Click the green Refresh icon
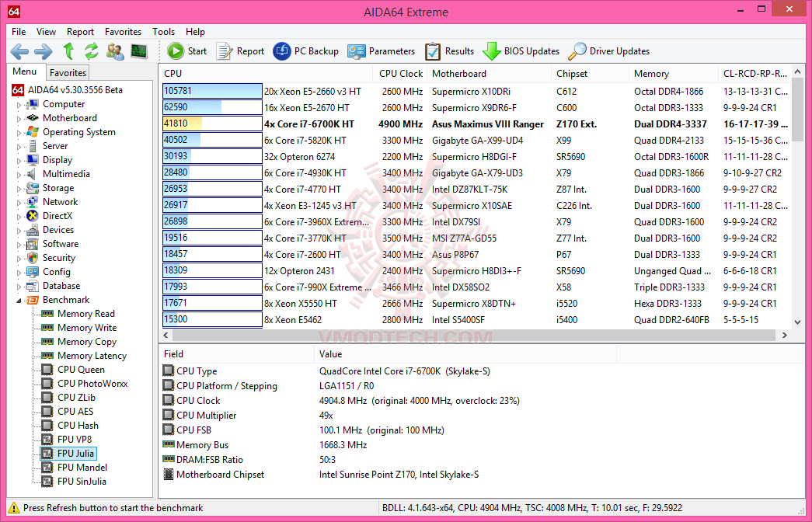Screen dimensions: 812x522 (92, 51)
